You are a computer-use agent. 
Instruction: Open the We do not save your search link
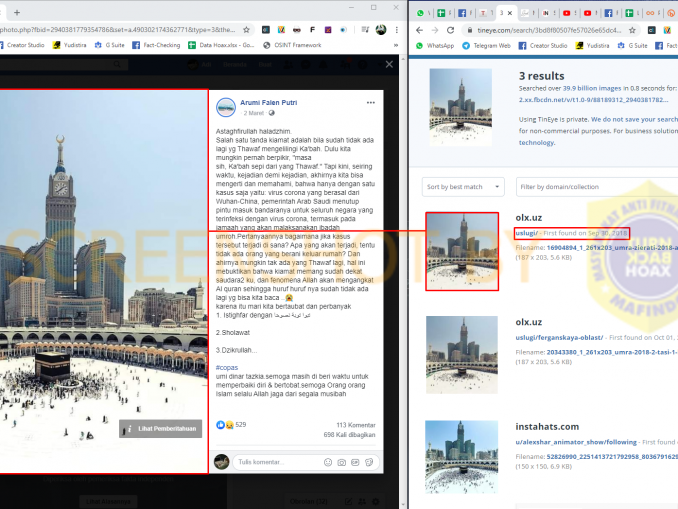[634, 119]
